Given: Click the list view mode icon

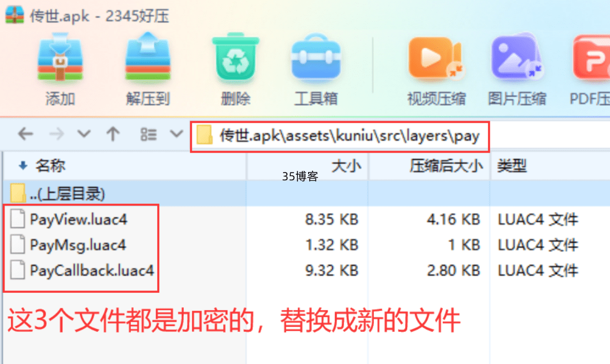Looking at the screenshot, I should [x=148, y=135].
